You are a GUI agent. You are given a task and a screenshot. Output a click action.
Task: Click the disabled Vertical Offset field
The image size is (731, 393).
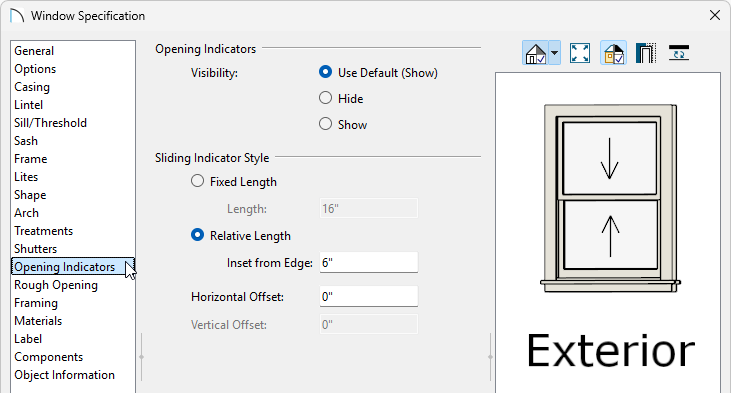tap(368, 324)
